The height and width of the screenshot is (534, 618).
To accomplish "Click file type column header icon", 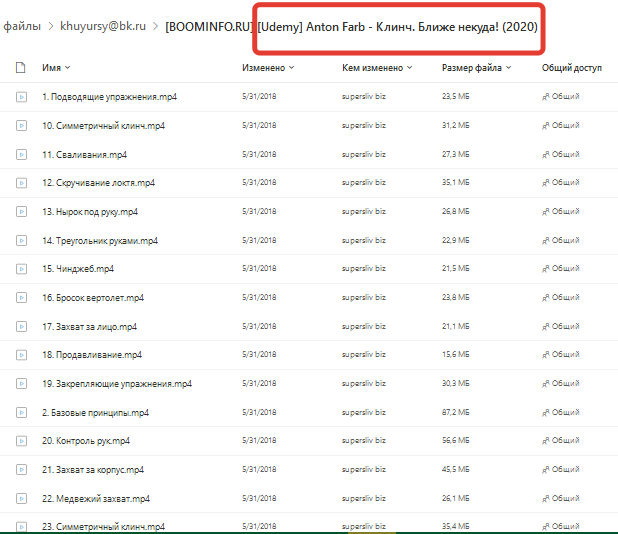I will click(20, 68).
